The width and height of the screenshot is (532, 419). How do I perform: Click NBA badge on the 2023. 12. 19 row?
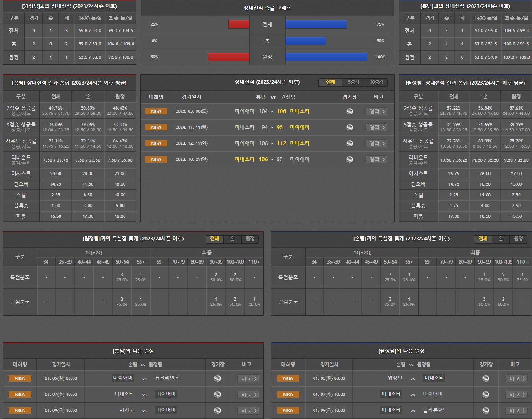click(x=156, y=143)
